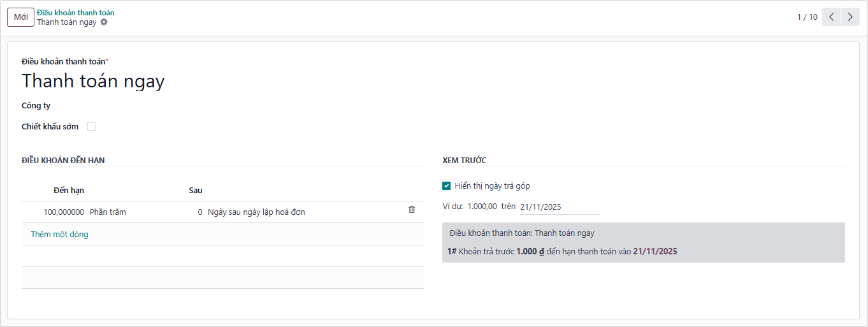Screen dimensions: 868x327
Task: Click the gear icon beside Thanh toán ngay
Action: click(105, 22)
